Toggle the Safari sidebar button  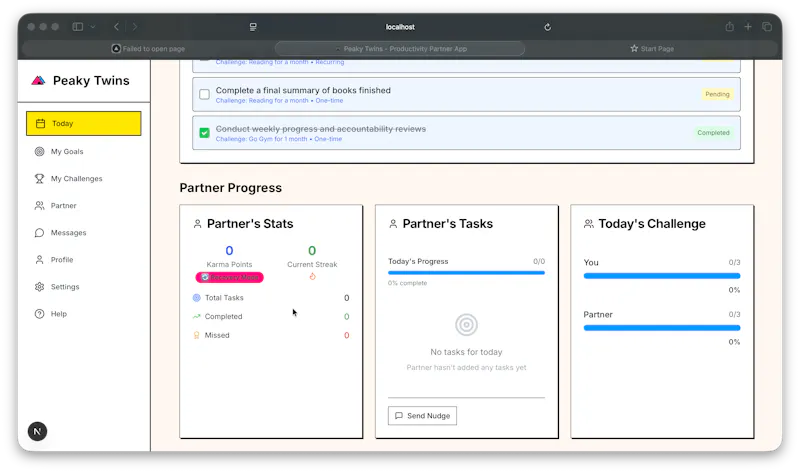(x=78, y=27)
